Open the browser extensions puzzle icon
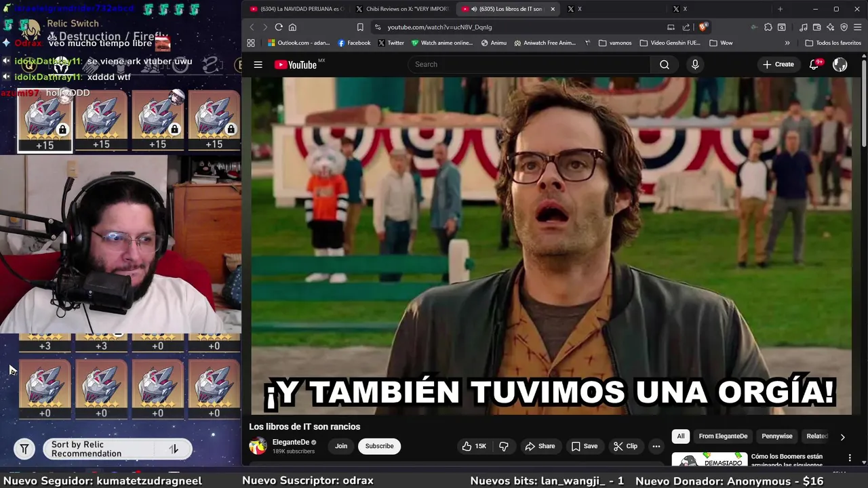868x488 pixels. coord(768,27)
